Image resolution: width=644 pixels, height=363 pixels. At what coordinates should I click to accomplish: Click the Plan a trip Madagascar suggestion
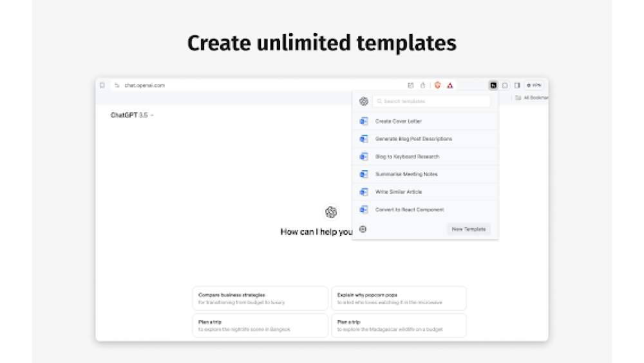tap(399, 325)
